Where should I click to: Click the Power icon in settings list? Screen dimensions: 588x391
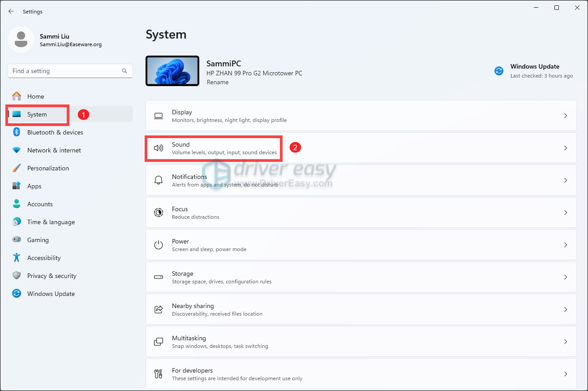[x=159, y=245]
